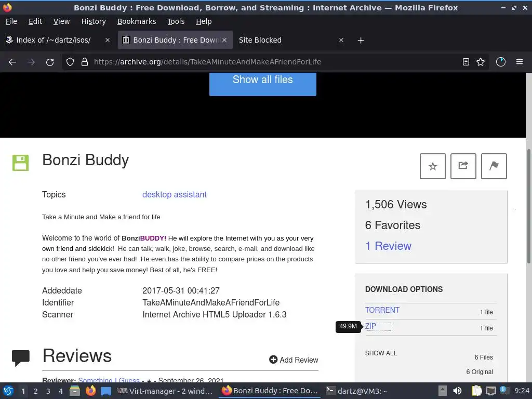Screen dimensions: 532x399
Task: Open the 1 Review link
Action: click(x=388, y=246)
